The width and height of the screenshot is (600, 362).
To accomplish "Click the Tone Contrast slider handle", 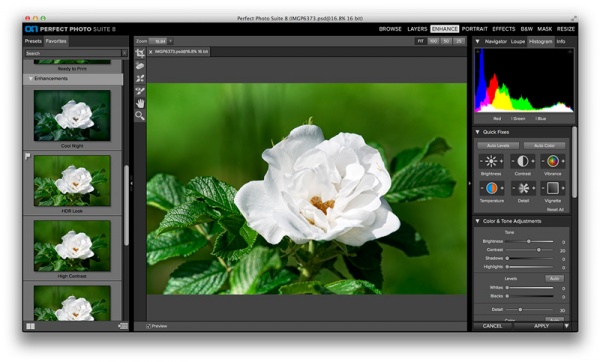I will pyautogui.click(x=538, y=250).
